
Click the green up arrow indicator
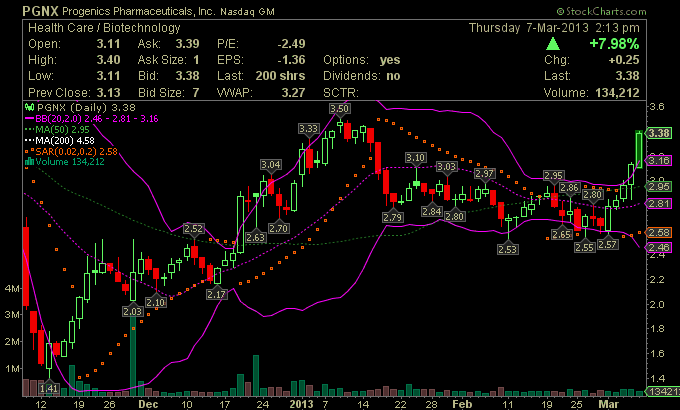pyautogui.click(x=552, y=45)
